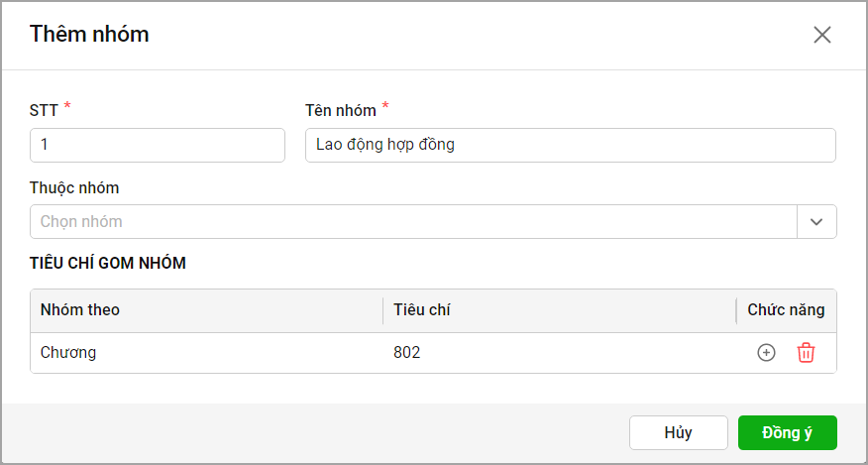868x465 pixels.
Task: Click the STT field label
Action: pos(45,110)
